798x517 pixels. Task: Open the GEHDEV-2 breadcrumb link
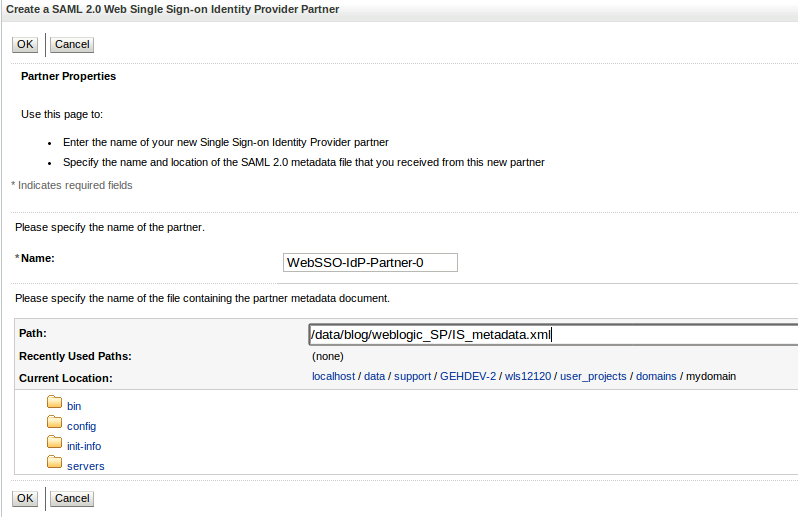[468, 377]
